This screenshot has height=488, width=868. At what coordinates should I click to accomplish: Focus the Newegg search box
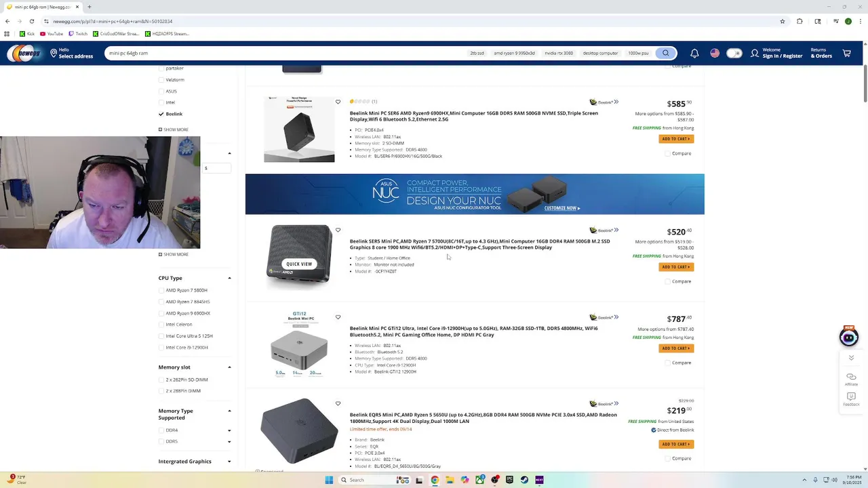(x=285, y=53)
